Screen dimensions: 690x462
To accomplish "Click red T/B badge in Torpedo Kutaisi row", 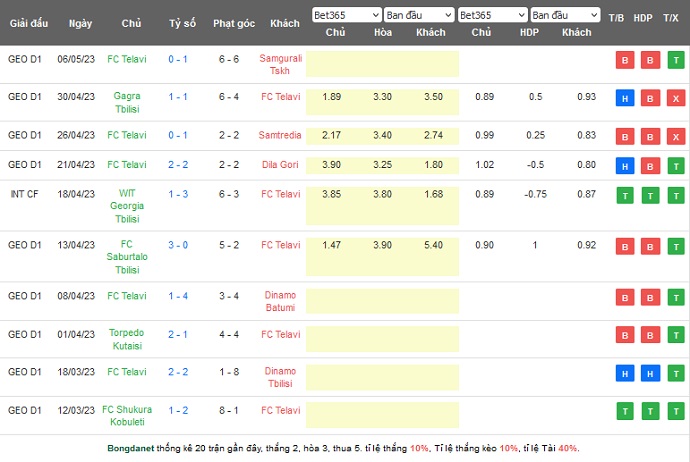I will coord(624,334).
